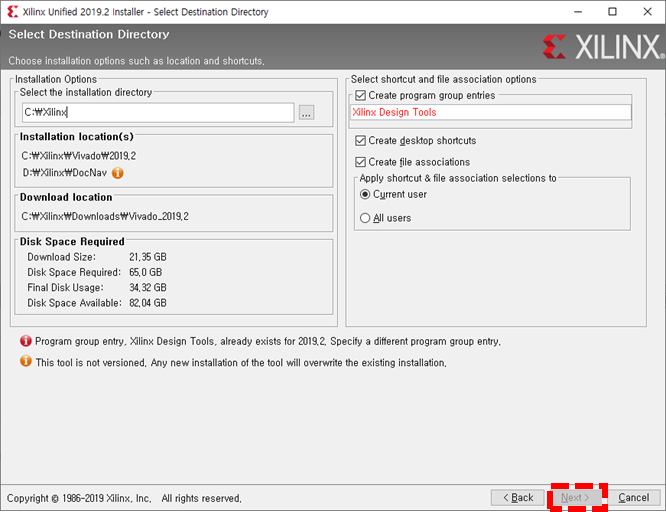
Task: Click the Download Size value 21.35 GB
Action: coord(148,257)
